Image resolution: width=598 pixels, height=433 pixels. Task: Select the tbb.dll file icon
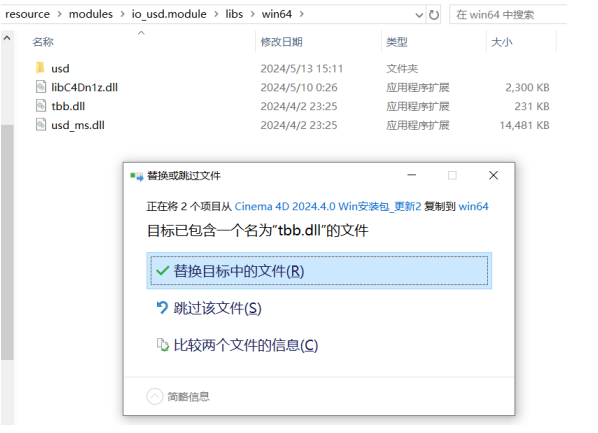(x=41, y=105)
